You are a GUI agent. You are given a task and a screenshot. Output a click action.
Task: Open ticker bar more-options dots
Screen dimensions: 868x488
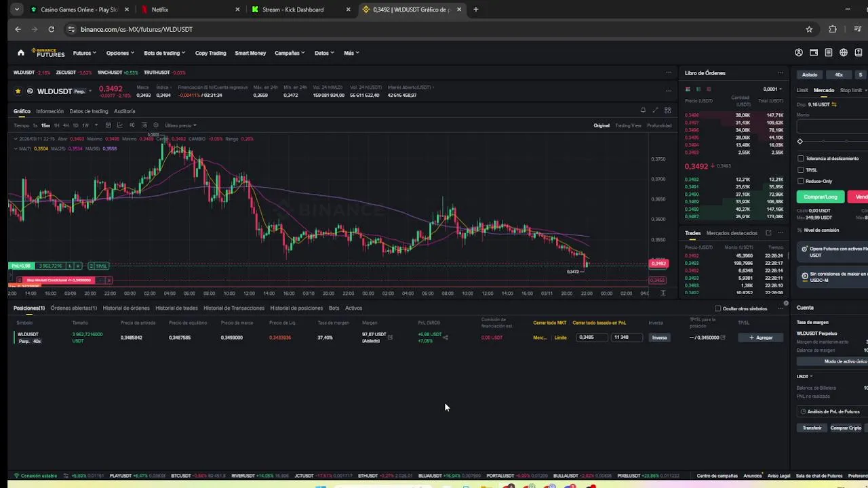pos(669,73)
